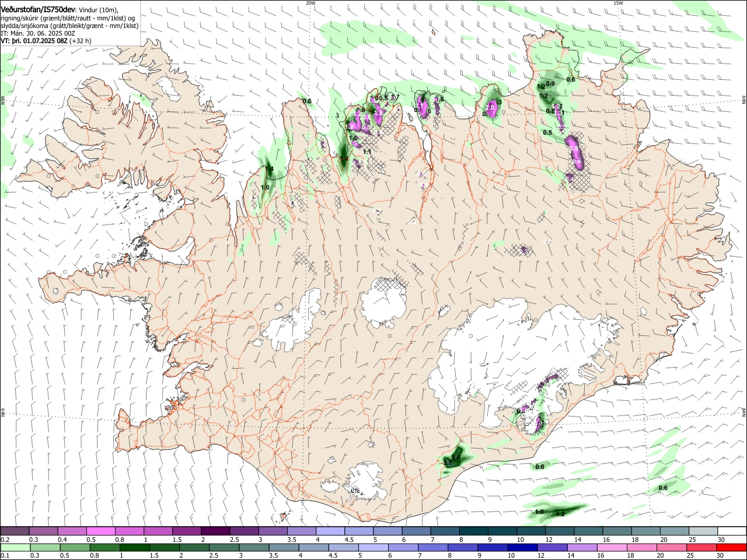This screenshot has width=747, height=560.
Task: Click the red rain legend swatch labeled 30
Action: point(732,547)
